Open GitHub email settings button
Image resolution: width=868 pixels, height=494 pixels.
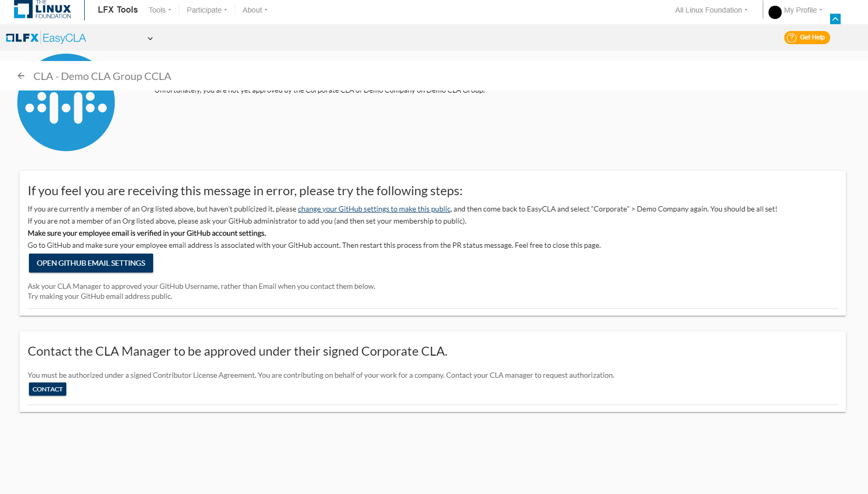point(91,263)
